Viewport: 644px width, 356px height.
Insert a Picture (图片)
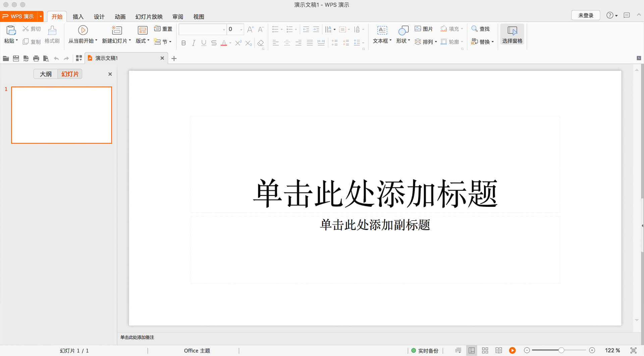click(x=424, y=29)
